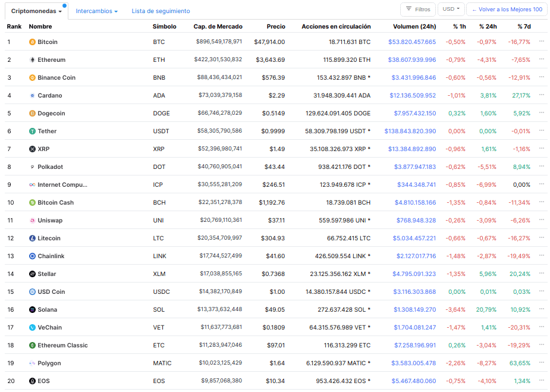Click the Litecoin logo icon
Viewport: 550px width, 392px height.
32,239
